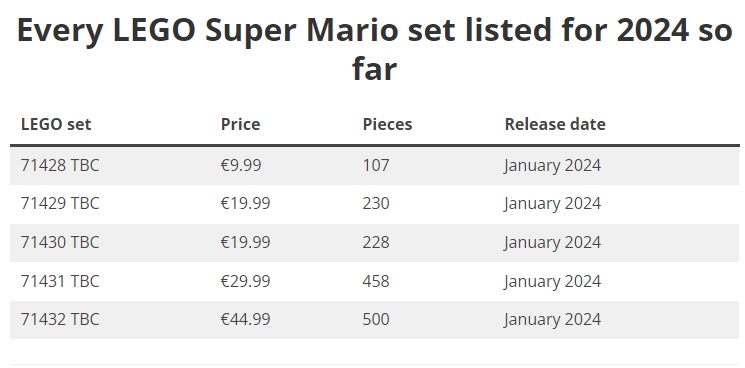Click the 500 pieces cell
Image resolution: width=745 pixels, height=368 pixels.
(376, 319)
